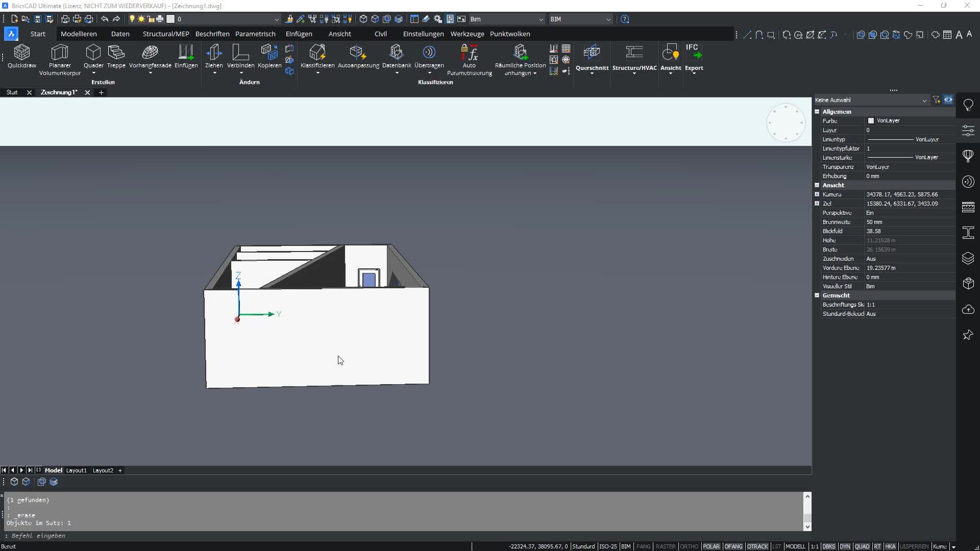The height and width of the screenshot is (551, 980).
Task: Click the 1:1 annotation scale button
Action: click(x=814, y=546)
